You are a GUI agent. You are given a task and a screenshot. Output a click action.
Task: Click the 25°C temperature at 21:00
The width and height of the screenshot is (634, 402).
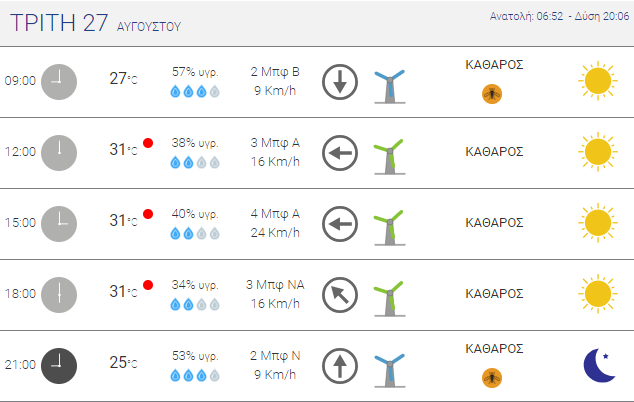pyautogui.click(x=123, y=363)
